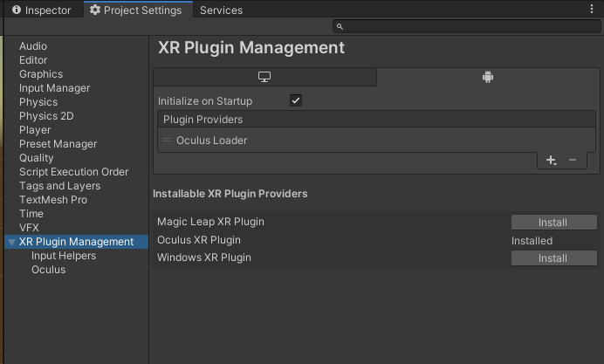Install the Magic Leap XR Plugin
Screen dimensions: 604x364
554,223
